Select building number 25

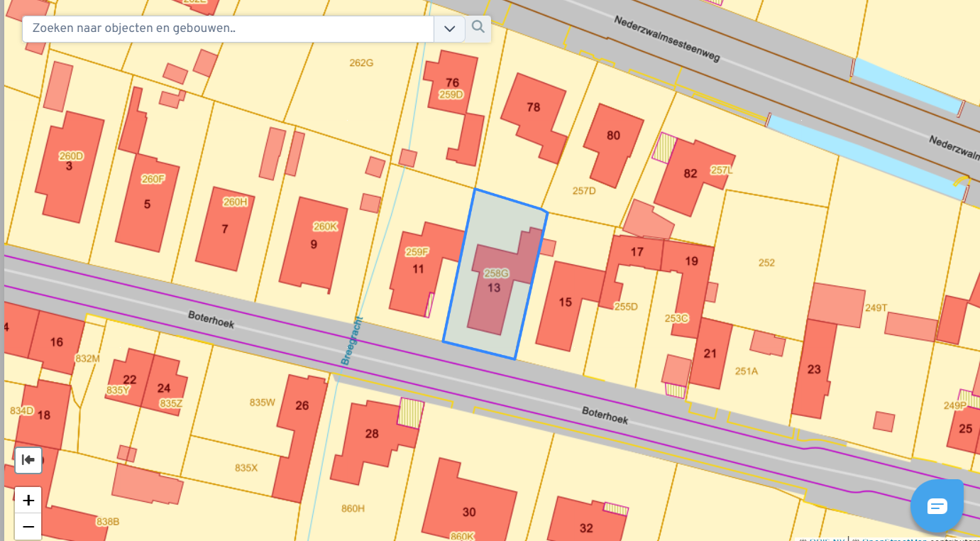pos(965,429)
